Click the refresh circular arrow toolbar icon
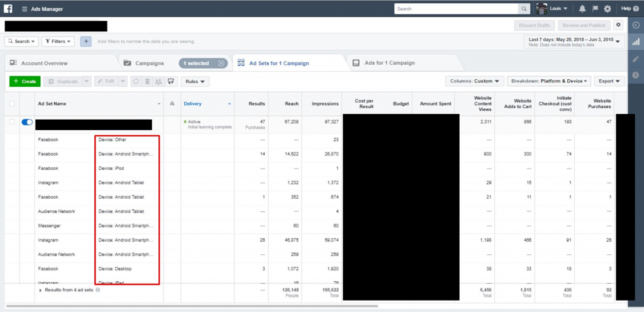This screenshot has height=312, width=644. (x=136, y=81)
